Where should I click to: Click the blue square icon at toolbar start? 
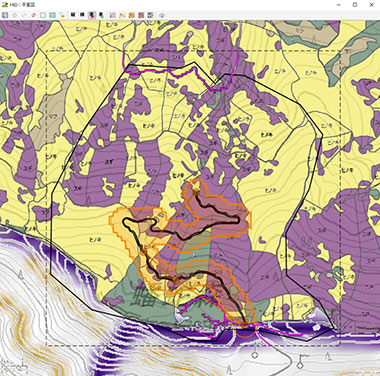pyautogui.click(x=5, y=15)
